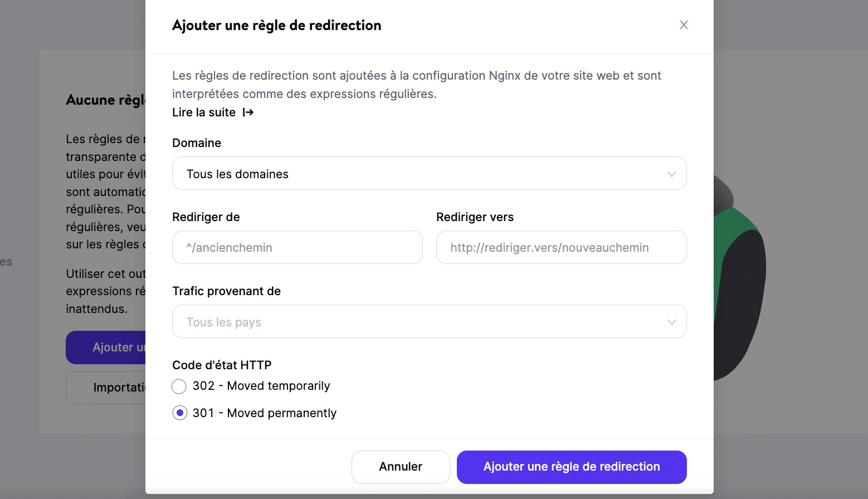This screenshot has width=868, height=499.
Task: Click the Domaine field label
Action: coord(197,143)
